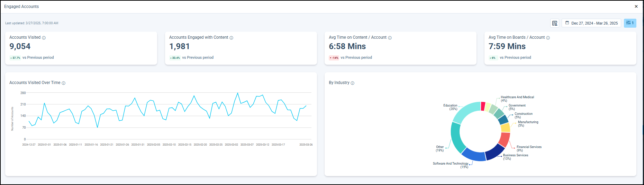644x185 pixels.
Task: Click the -14% change badge on content time
Action: (334, 58)
